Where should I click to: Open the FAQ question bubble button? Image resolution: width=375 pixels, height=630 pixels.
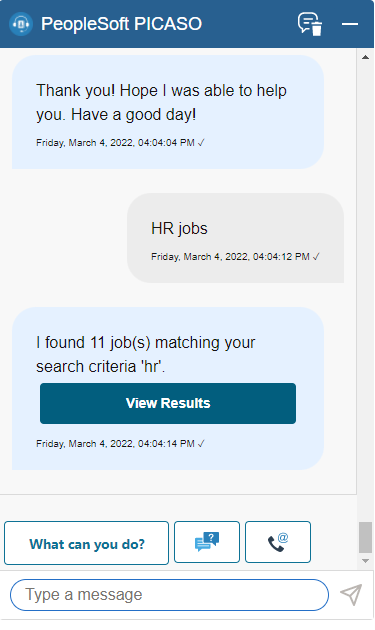click(x=207, y=542)
